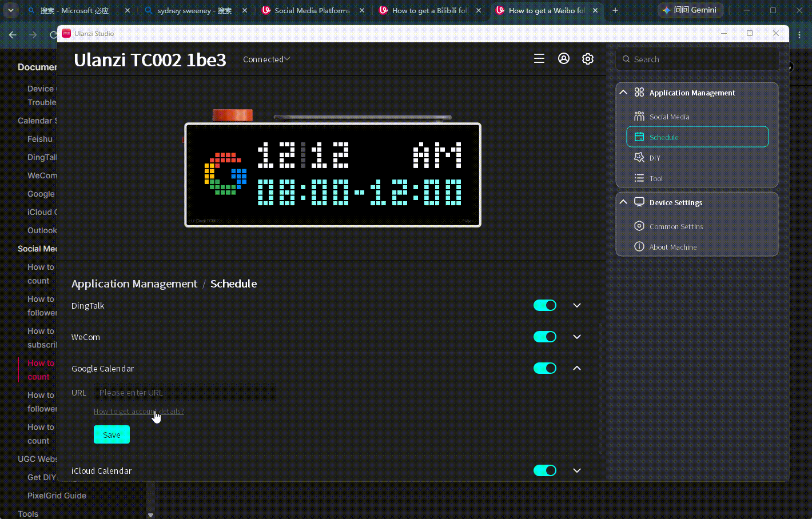Select Social Media in the sidebar

(698, 117)
